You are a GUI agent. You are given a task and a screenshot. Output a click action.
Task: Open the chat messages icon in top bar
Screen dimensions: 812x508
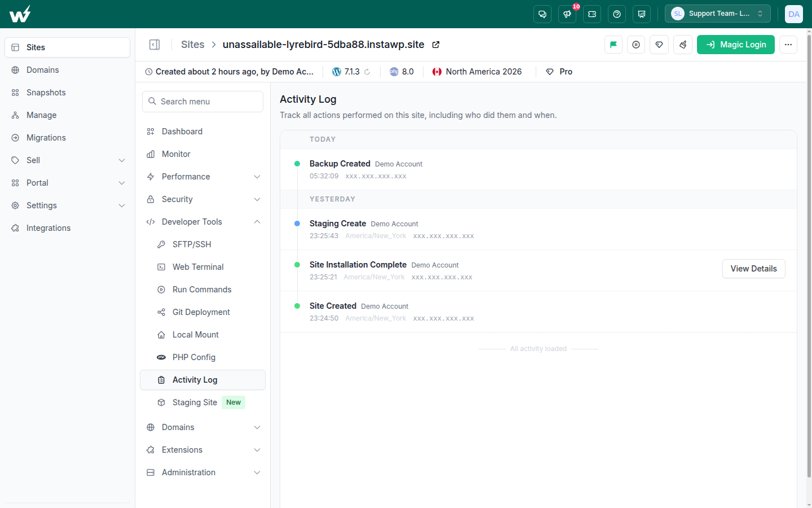coord(542,14)
